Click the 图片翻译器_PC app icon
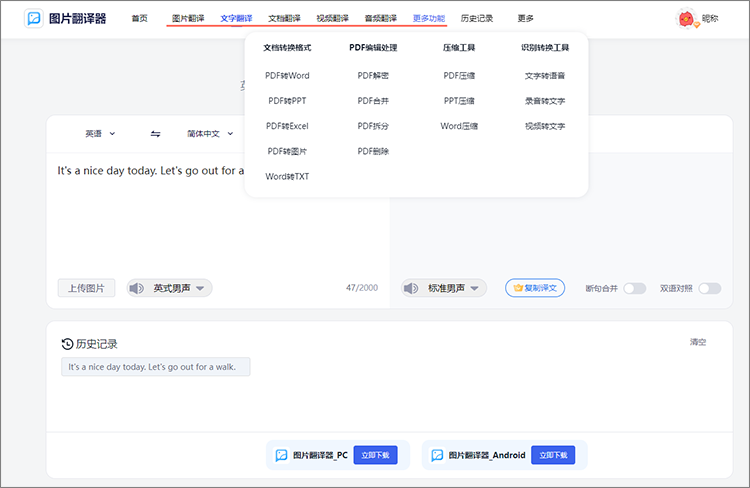 [282, 455]
